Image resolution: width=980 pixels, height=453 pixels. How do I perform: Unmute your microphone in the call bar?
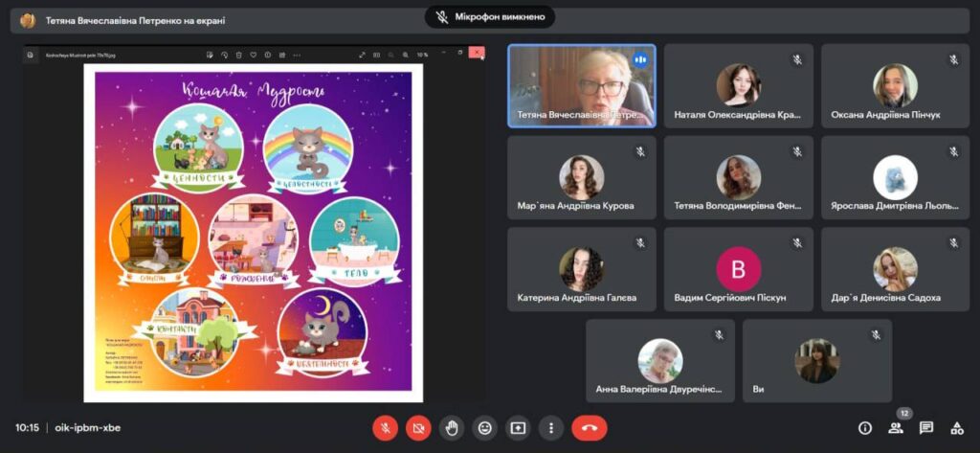pyautogui.click(x=385, y=427)
